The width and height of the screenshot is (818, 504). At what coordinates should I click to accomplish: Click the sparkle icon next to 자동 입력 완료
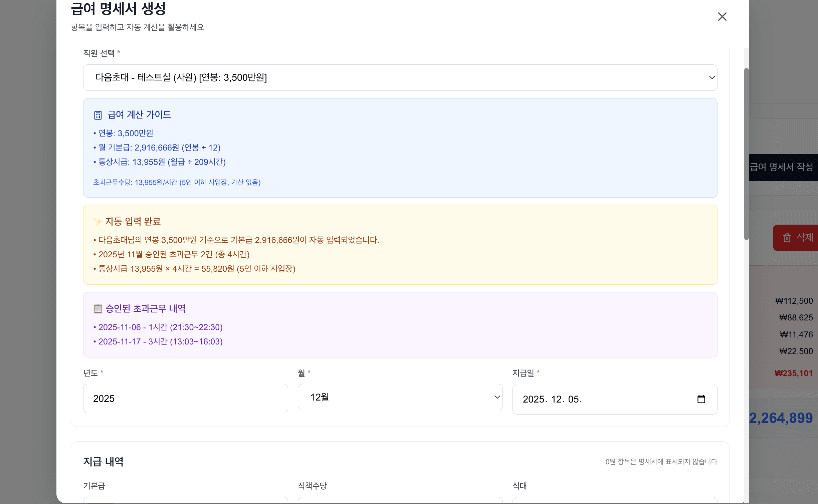97,222
